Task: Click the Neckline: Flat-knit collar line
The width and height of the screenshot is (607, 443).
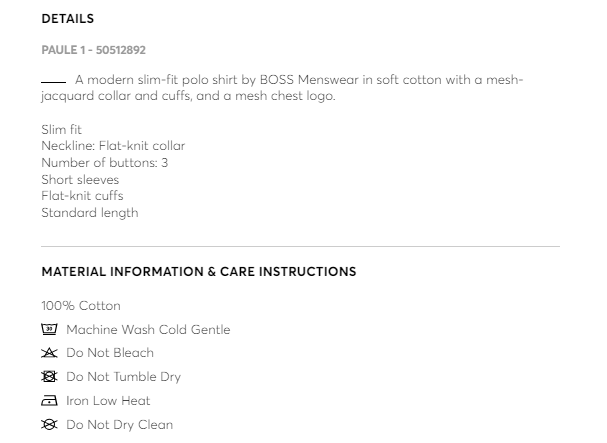Action: point(113,146)
